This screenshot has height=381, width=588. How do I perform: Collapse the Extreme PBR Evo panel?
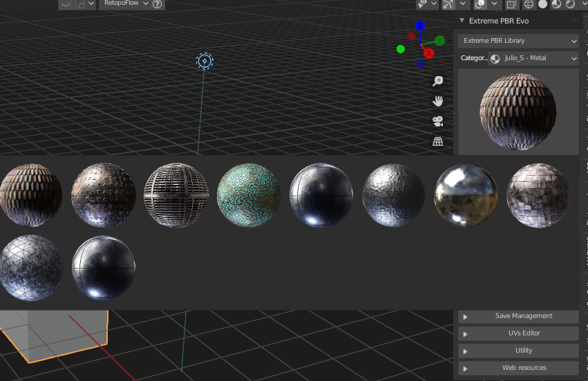[x=462, y=21]
